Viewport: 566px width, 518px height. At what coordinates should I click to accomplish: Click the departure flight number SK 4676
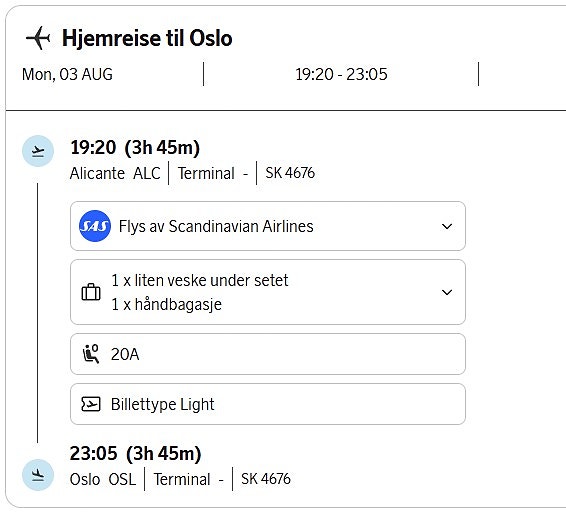point(290,173)
